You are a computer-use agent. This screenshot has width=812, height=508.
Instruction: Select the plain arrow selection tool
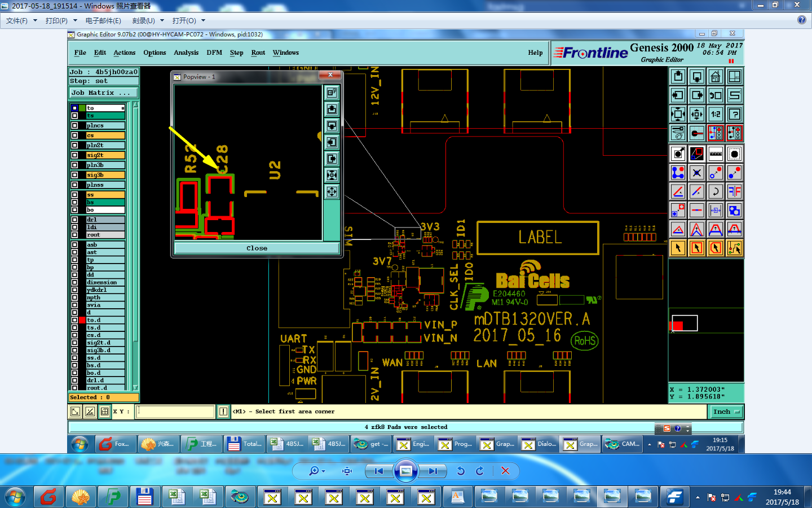point(678,248)
